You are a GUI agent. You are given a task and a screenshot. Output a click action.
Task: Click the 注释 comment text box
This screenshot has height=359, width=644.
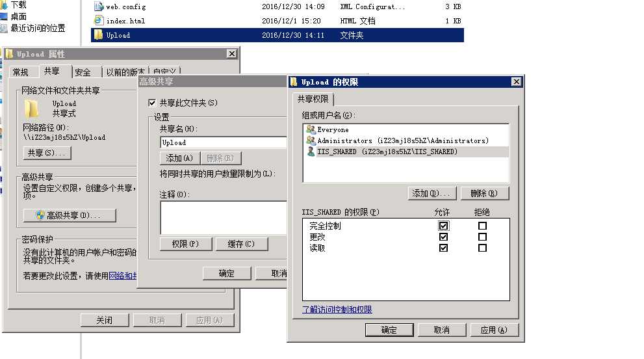point(224,218)
